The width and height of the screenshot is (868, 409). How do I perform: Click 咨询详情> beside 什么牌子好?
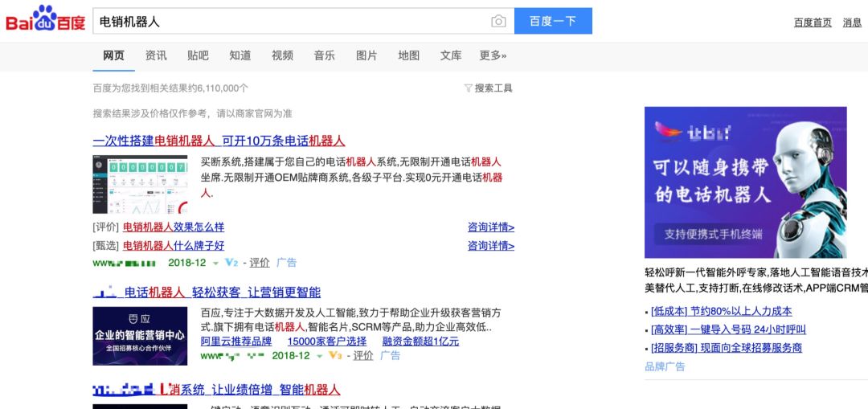click(x=491, y=246)
